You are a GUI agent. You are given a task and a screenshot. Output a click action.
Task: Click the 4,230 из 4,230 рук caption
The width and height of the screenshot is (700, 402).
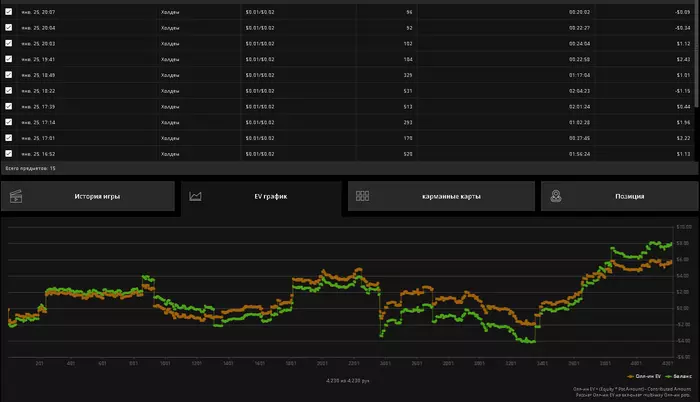(348, 381)
